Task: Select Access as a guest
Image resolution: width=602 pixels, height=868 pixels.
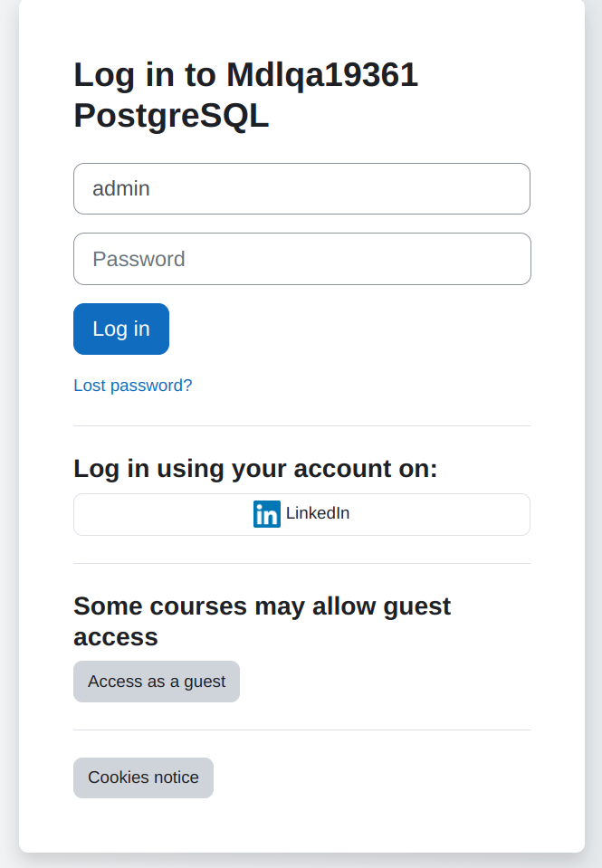Action: point(157,682)
